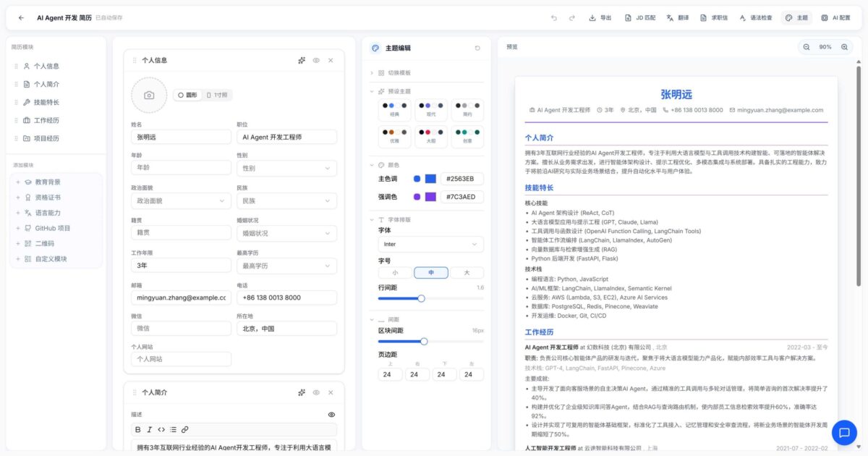This screenshot has width=868, height=456.
Task: Select 1寸照 avatar shape
Action: [x=217, y=95]
